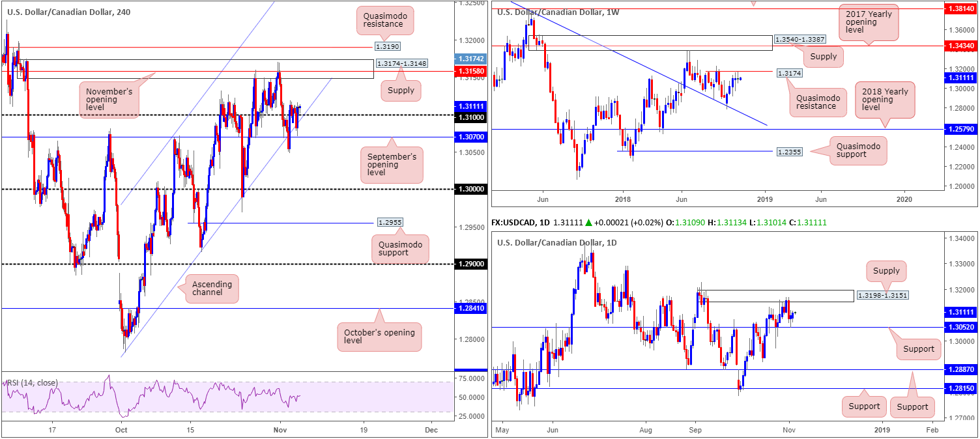Select the 1.30000 axis price tag
Screen dimensions: 980x439
[470, 190]
